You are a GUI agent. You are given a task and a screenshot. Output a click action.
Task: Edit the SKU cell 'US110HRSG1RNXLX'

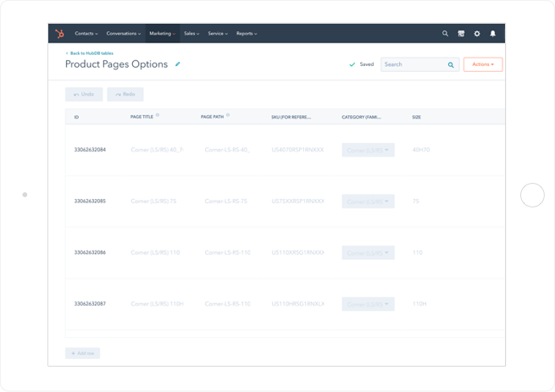(297, 304)
